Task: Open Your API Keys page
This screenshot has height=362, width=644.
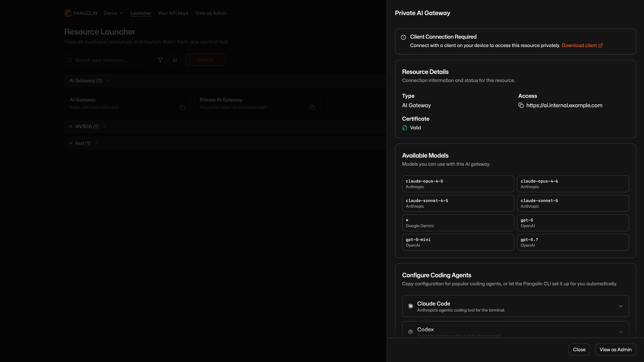Action: [x=173, y=13]
